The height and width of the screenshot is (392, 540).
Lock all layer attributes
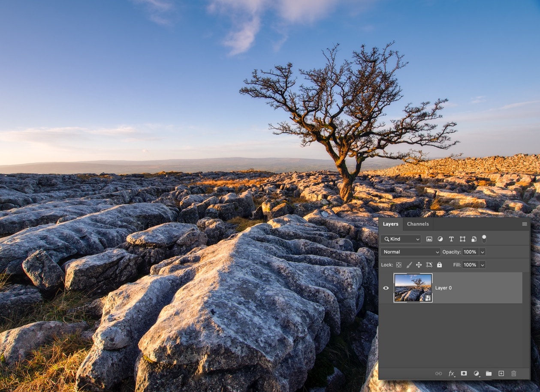click(x=439, y=265)
